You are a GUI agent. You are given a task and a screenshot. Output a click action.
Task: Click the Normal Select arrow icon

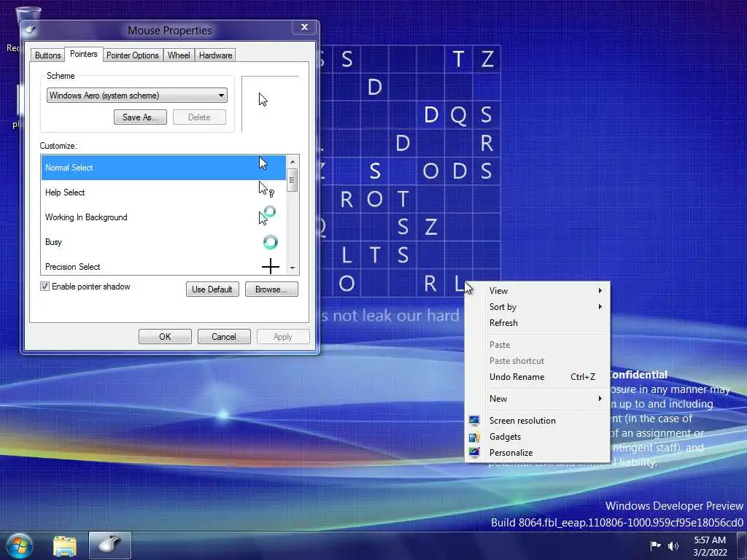click(x=263, y=163)
